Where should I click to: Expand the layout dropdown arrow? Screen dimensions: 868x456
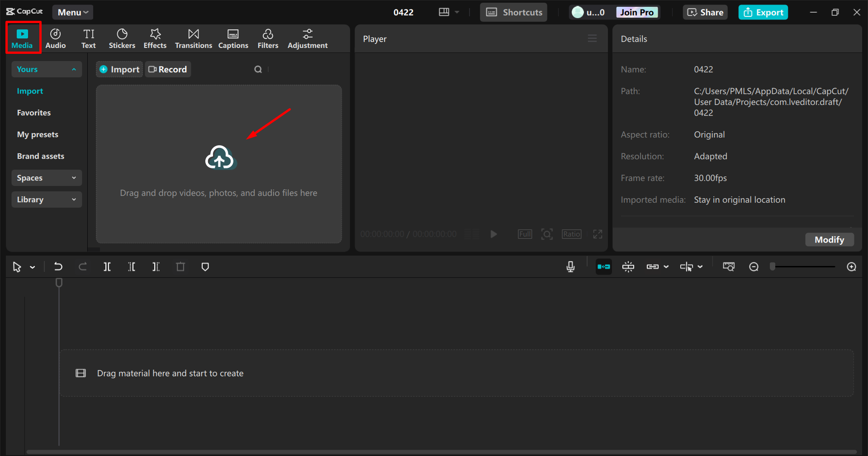pos(457,12)
